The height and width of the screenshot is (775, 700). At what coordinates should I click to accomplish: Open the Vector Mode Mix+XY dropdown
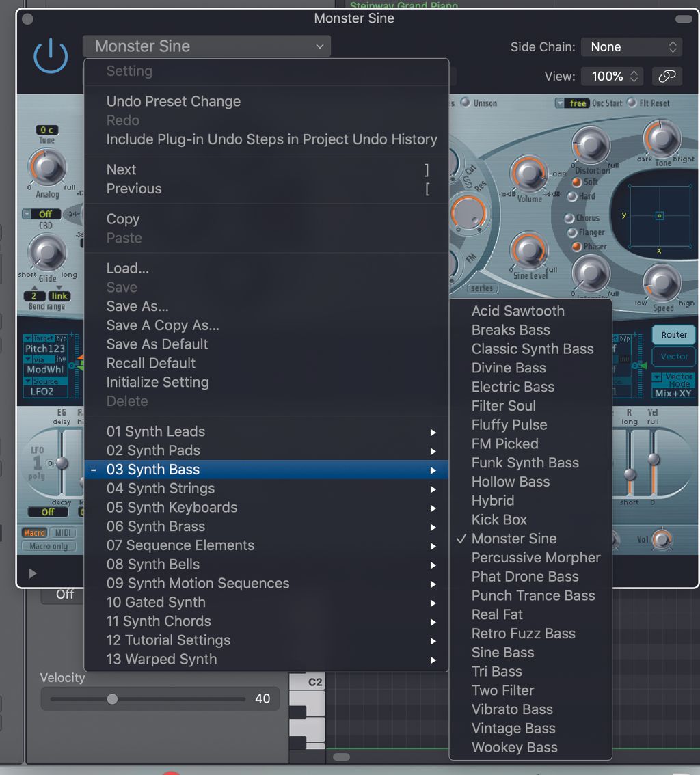pyautogui.click(x=674, y=383)
